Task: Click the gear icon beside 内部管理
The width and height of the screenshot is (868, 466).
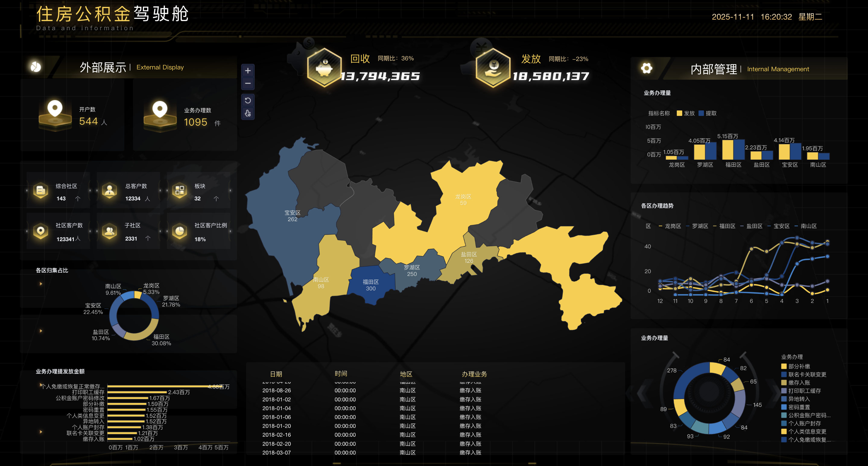Action: coord(646,68)
